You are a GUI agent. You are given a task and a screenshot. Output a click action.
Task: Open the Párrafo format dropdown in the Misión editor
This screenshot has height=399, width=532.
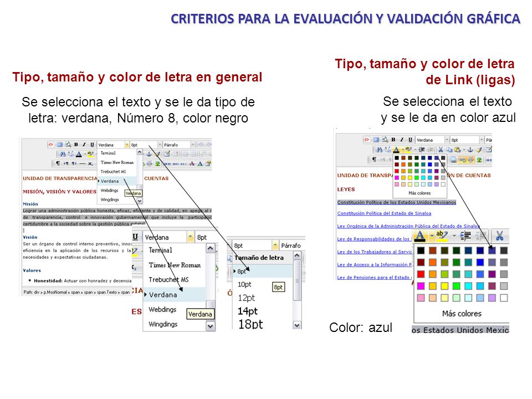(x=193, y=145)
